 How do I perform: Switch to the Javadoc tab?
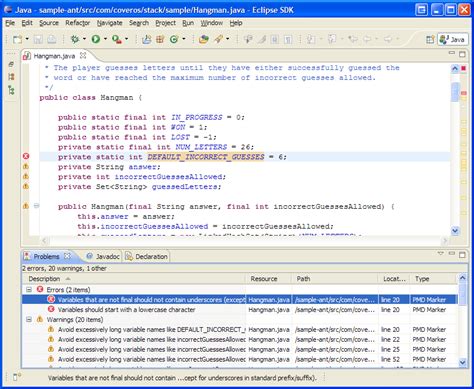point(103,256)
